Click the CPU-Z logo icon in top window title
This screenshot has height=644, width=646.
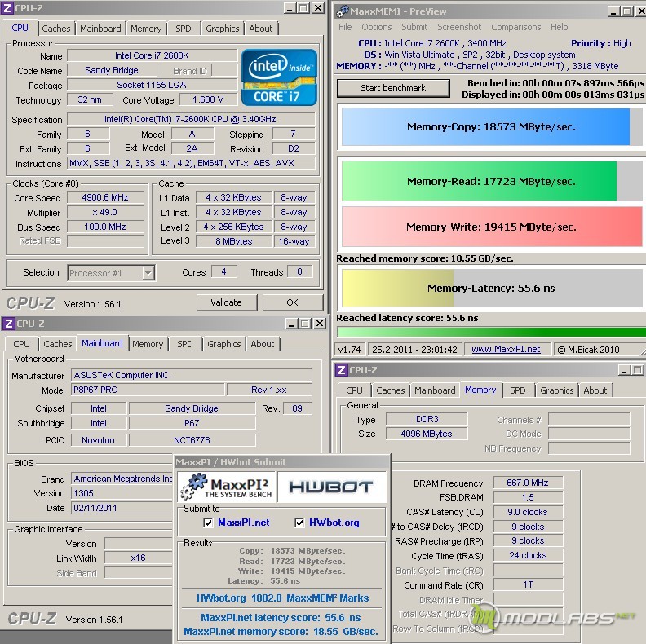click(x=7, y=8)
